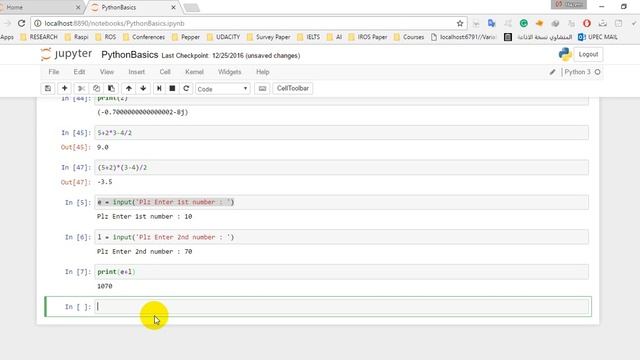Screen dimensions: 640x360
Task: Select cell containing 5+2*3-4/2
Action: [x=342, y=133]
